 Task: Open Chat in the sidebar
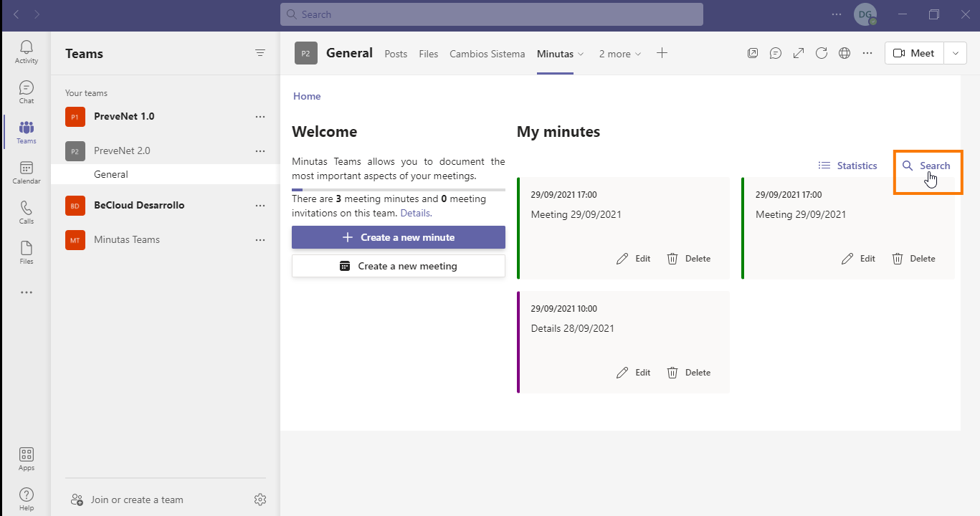coord(27,92)
